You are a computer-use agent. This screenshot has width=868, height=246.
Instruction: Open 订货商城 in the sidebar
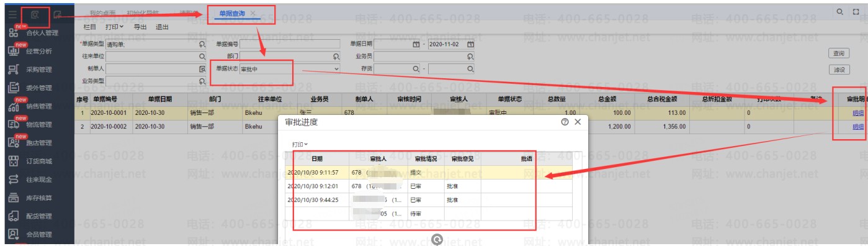click(39, 162)
